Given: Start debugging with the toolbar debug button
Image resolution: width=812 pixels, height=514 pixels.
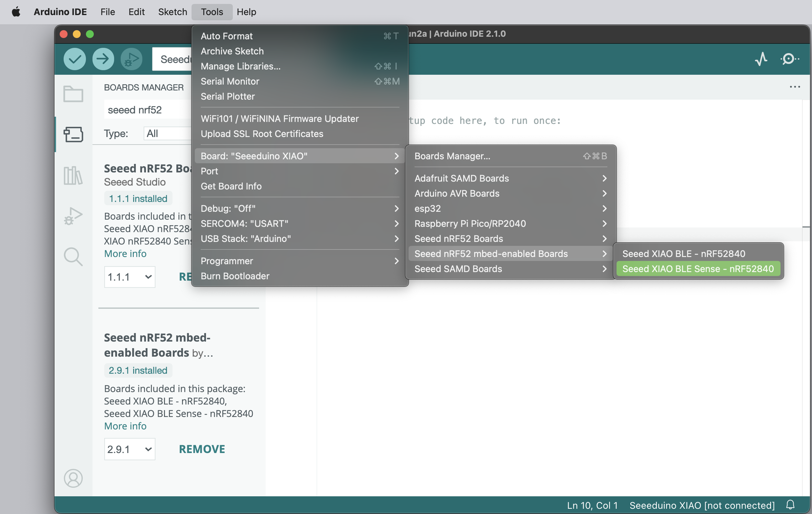Looking at the screenshot, I should 131,59.
